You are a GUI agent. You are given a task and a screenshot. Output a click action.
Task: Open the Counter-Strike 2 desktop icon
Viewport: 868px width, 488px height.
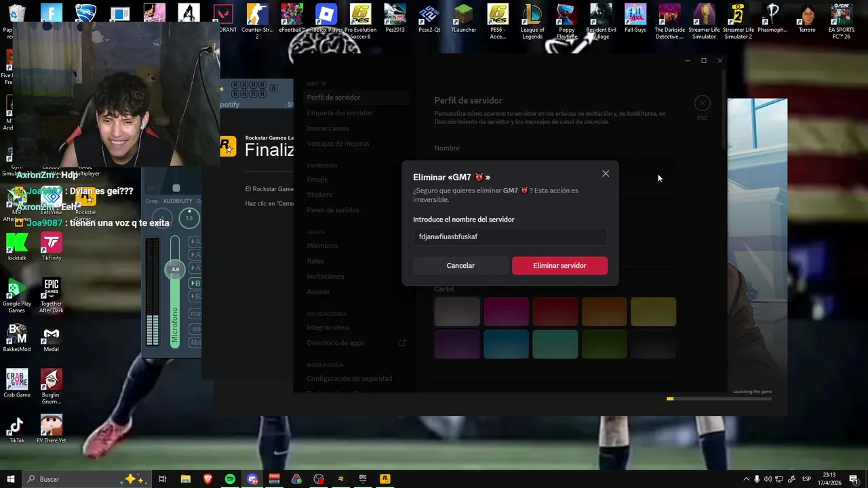coord(257,22)
